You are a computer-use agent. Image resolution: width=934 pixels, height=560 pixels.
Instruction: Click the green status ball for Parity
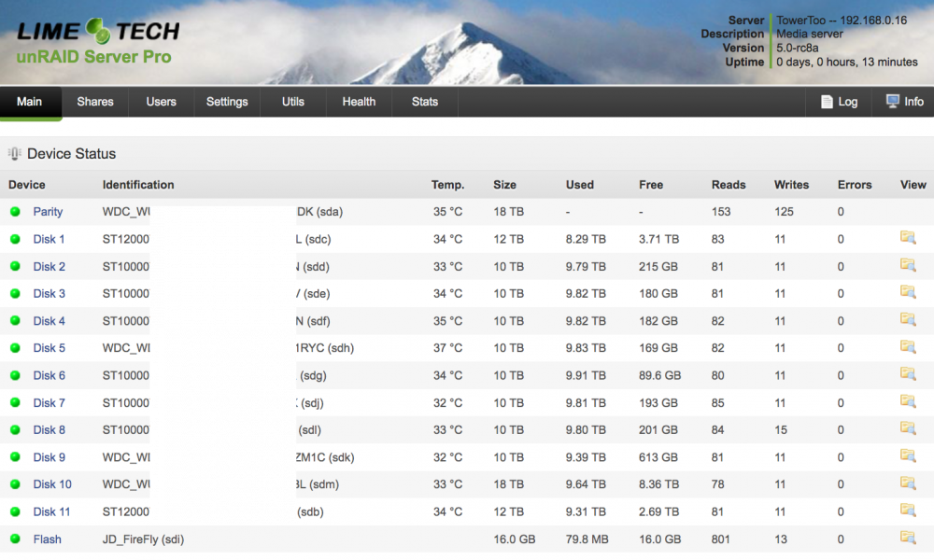(x=16, y=211)
